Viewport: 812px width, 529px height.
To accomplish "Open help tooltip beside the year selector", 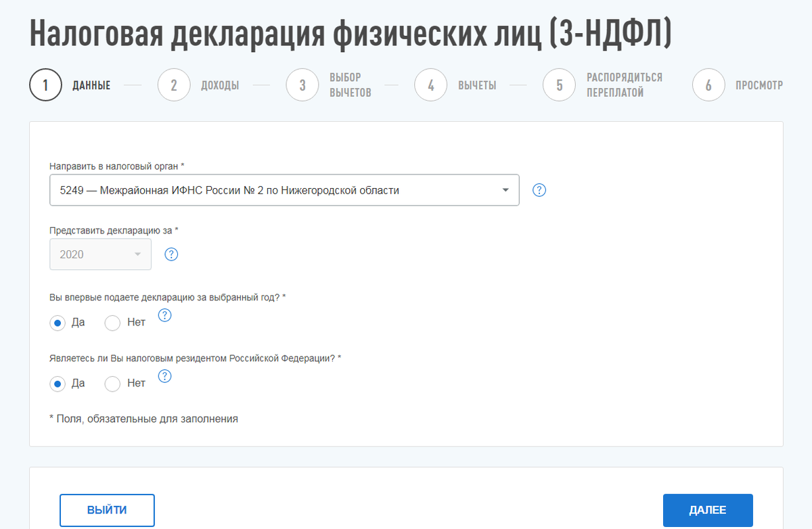I will pos(171,254).
